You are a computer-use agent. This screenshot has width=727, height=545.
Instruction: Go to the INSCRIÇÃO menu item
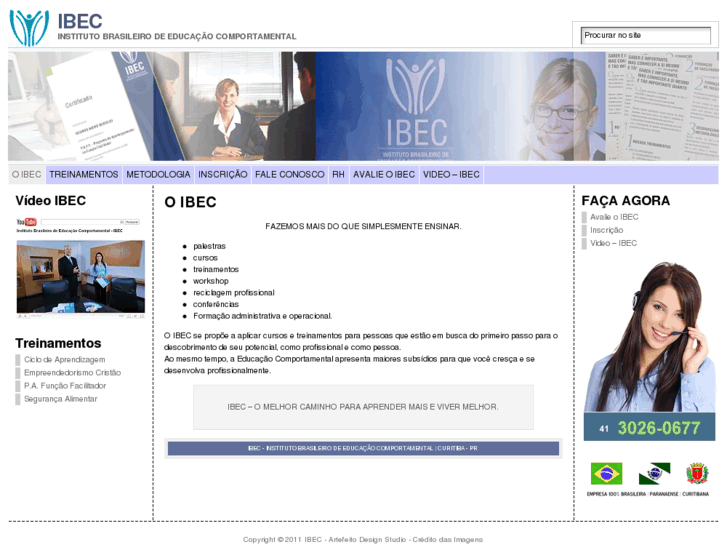pos(223,174)
